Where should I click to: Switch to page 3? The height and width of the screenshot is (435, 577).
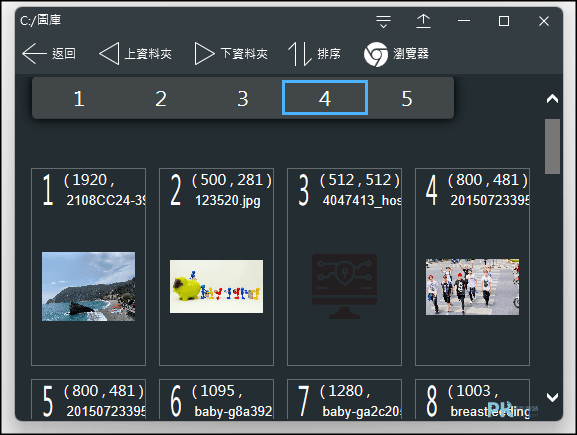(x=243, y=99)
